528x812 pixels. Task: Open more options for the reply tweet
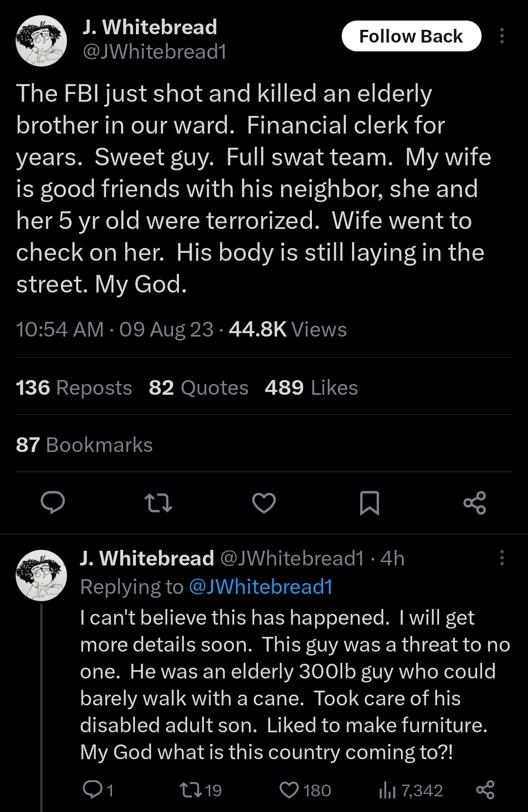click(502, 558)
